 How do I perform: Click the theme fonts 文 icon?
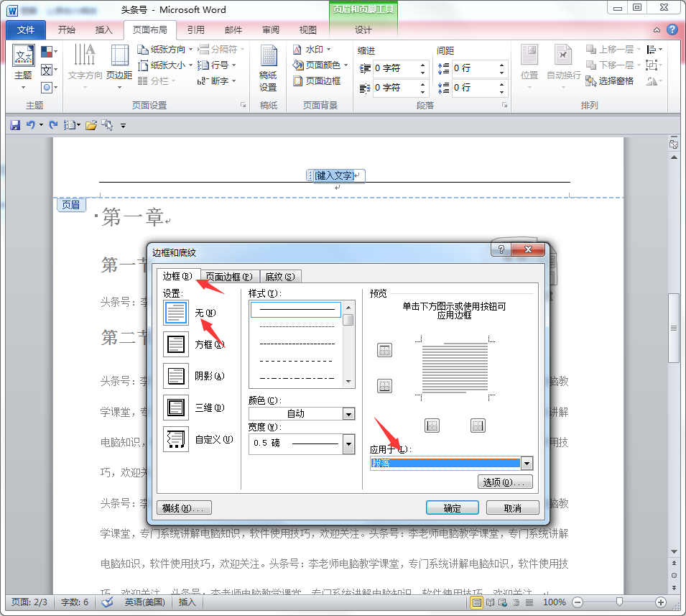49,70
